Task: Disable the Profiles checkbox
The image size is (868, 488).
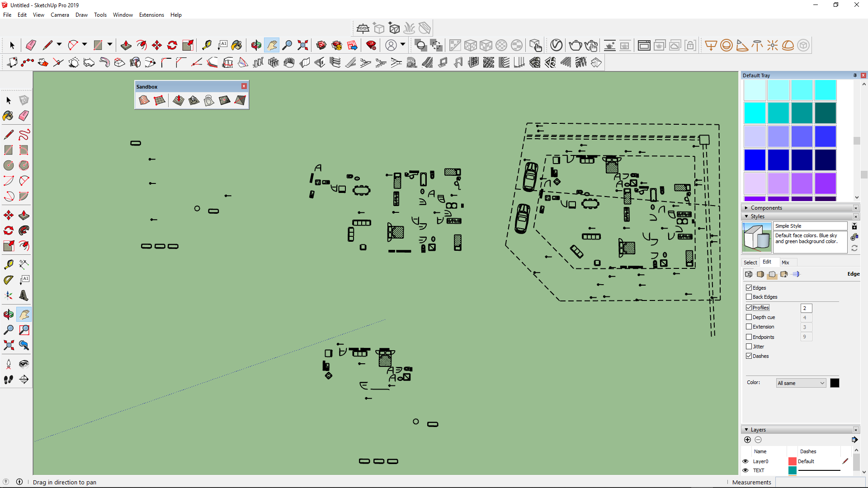Action: click(x=749, y=308)
